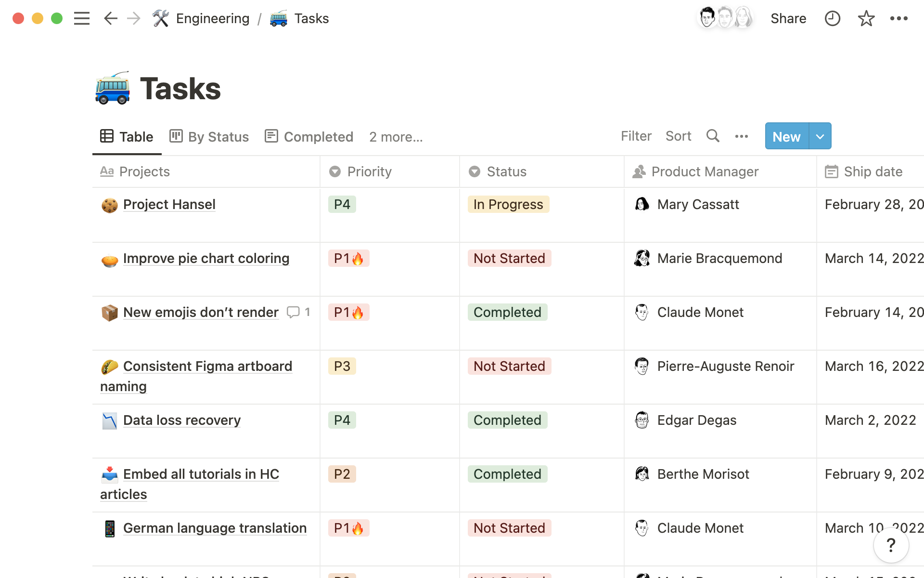Toggle priority of German language translation
This screenshot has width=924, height=578.
coord(348,527)
